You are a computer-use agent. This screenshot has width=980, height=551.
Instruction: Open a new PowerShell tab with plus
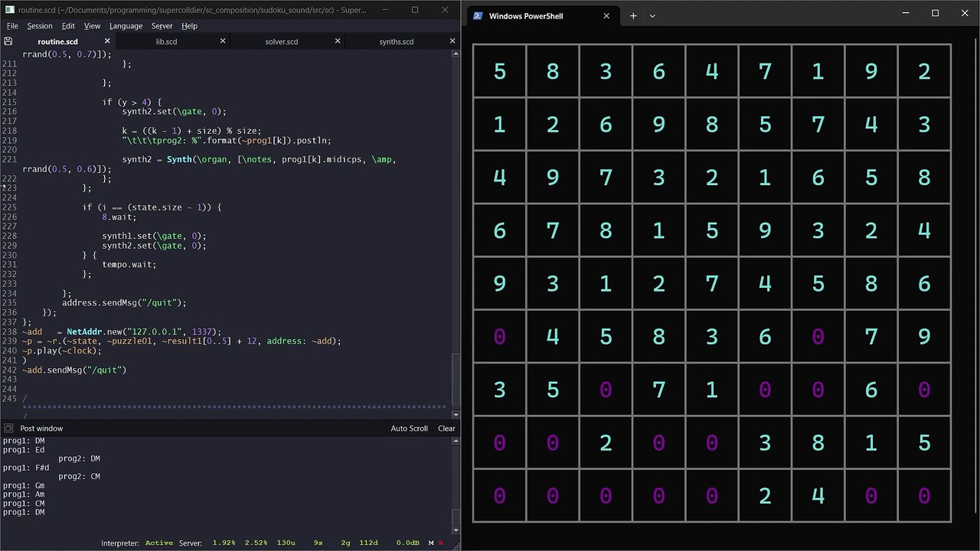(x=633, y=15)
